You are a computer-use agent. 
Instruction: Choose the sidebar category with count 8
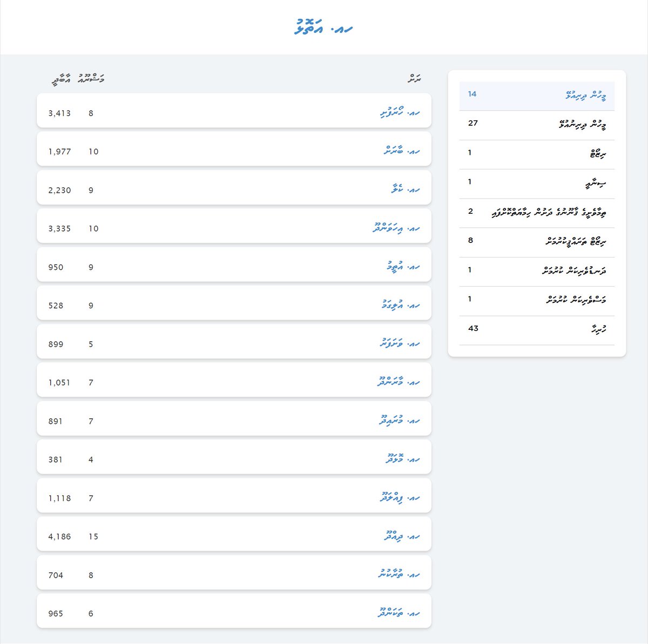click(x=537, y=242)
